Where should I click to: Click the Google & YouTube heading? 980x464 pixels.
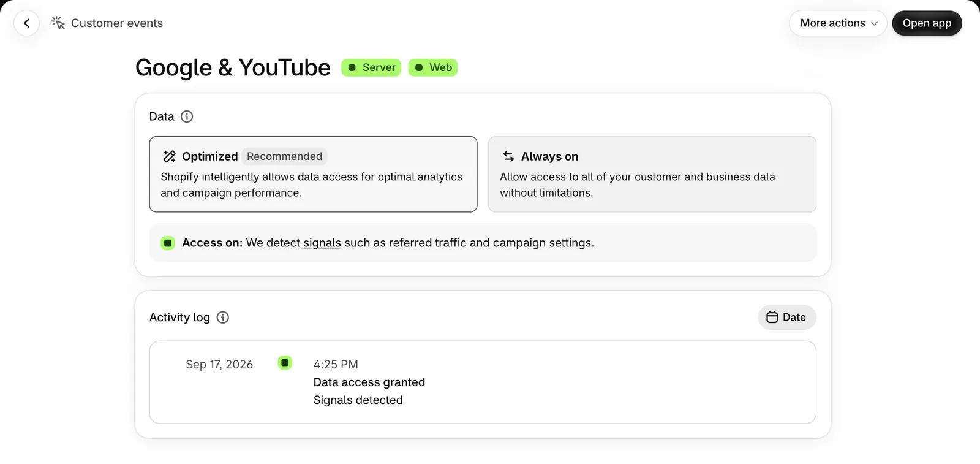(x=233, y=67)
